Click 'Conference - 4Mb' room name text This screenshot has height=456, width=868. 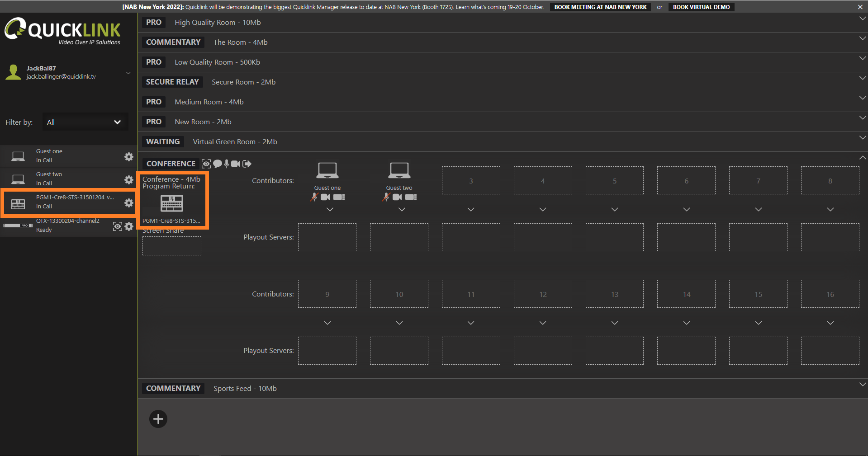pyautogui.click(x=171, y=179)
